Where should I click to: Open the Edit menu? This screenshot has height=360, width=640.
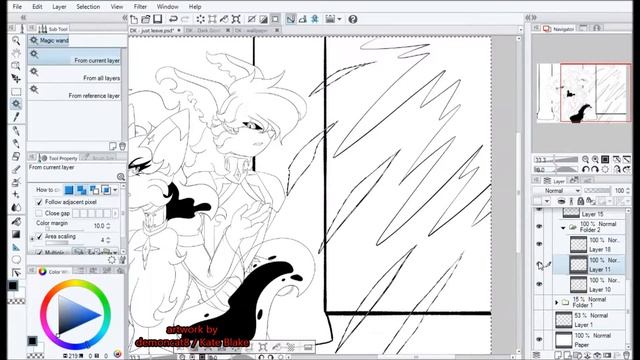pyautogui.click(x=37, y=7)
